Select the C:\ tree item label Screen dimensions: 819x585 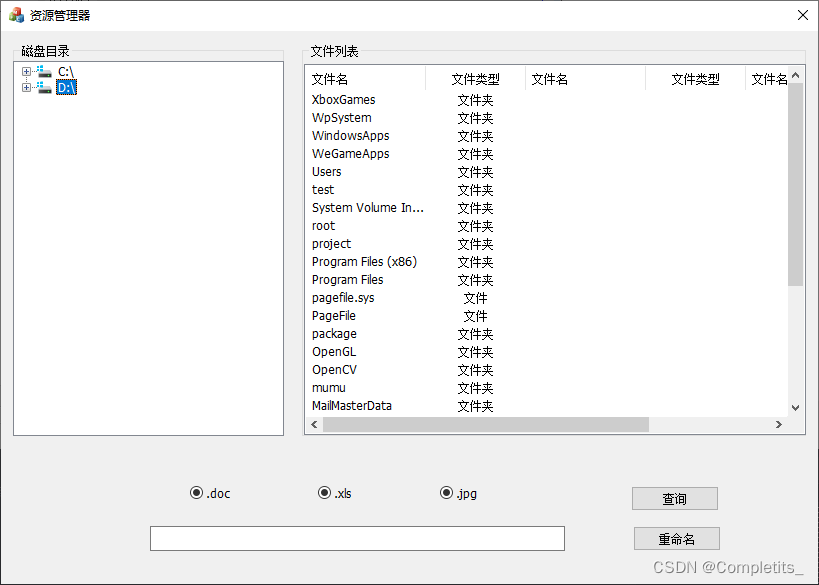pos(66,72)
